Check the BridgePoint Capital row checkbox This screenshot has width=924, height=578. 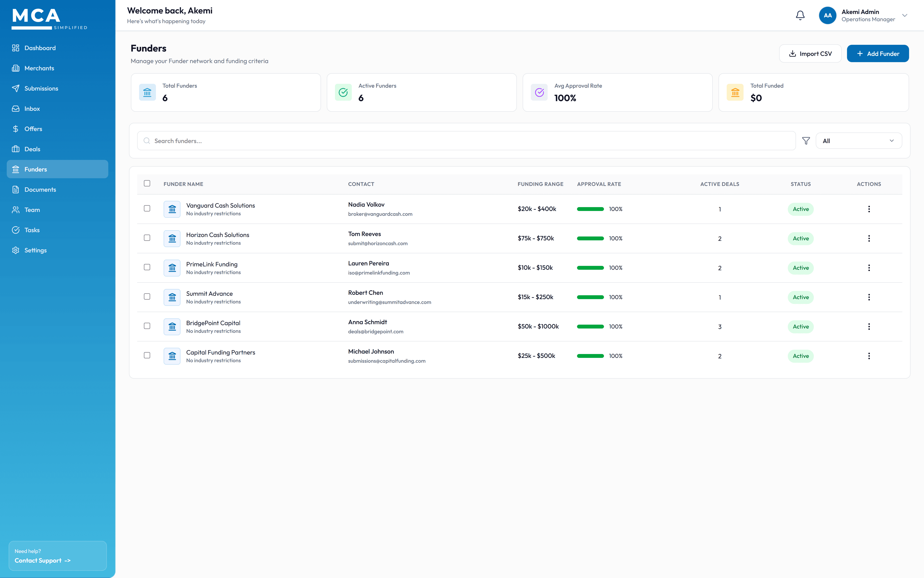(x=147, y=326)
